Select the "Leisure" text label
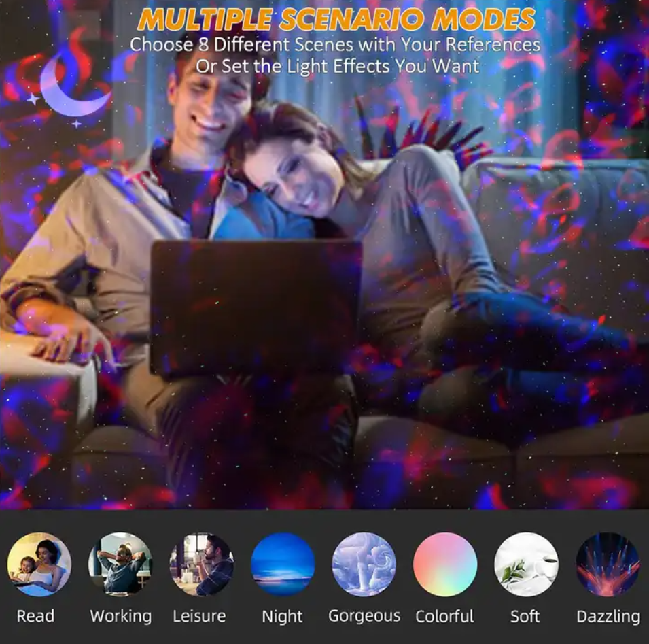The height and width of the screenshot is (644, 649). [x=199, y=616]
